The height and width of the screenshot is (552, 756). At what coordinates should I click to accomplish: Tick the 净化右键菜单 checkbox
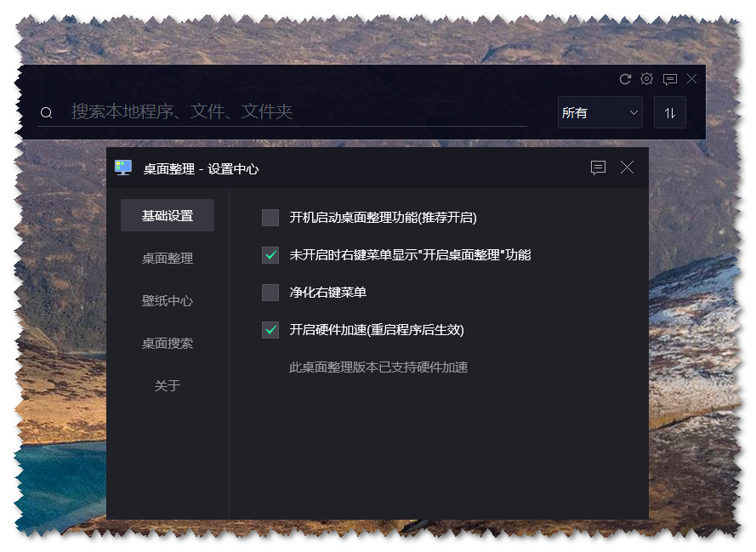pos(270,293)
